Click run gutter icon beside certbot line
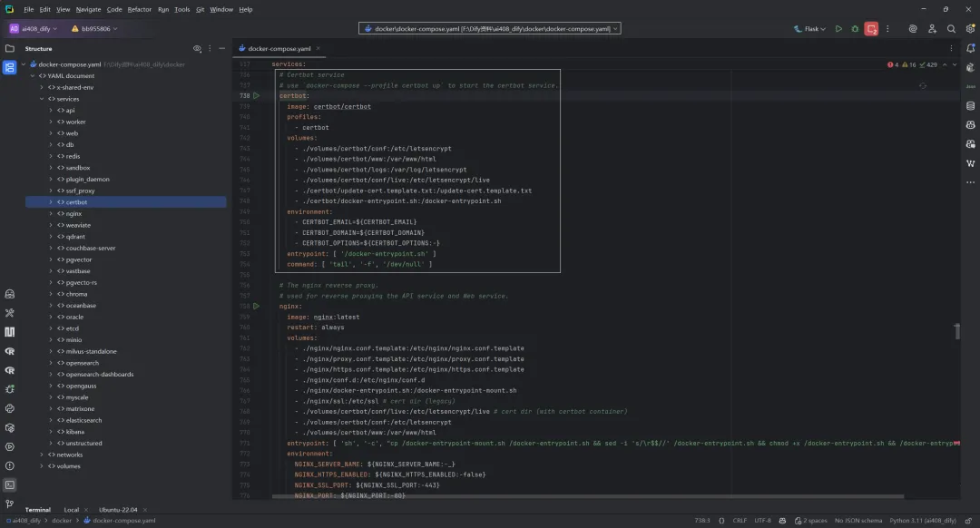980x528 pixels. 256,95
